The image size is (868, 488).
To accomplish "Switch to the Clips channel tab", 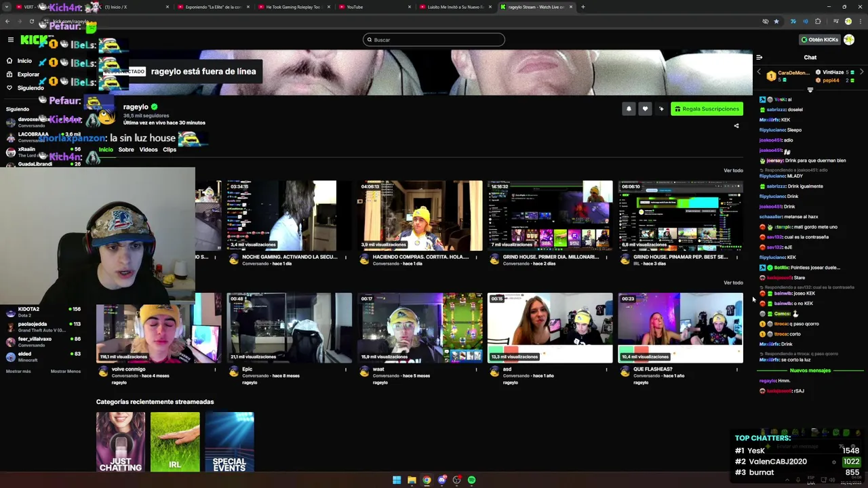I will 170,150.
